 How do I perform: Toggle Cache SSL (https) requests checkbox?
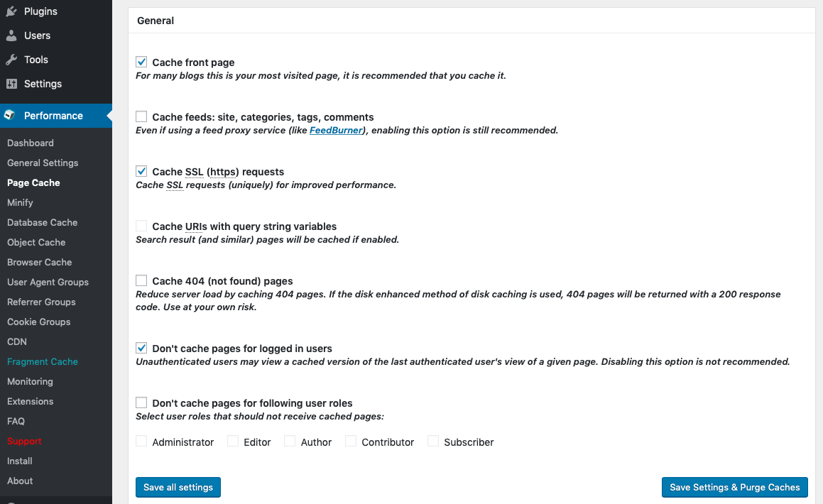click(141, 171)
